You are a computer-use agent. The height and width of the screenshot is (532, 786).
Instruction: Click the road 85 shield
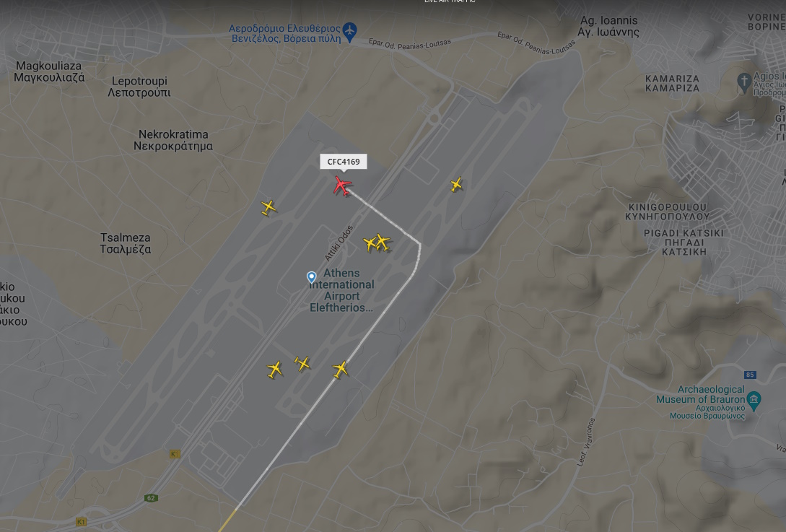pos(750,375)
